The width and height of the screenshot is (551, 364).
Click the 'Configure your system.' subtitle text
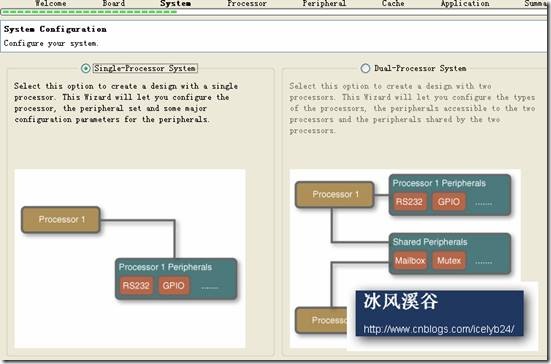(x=51, y=44)
